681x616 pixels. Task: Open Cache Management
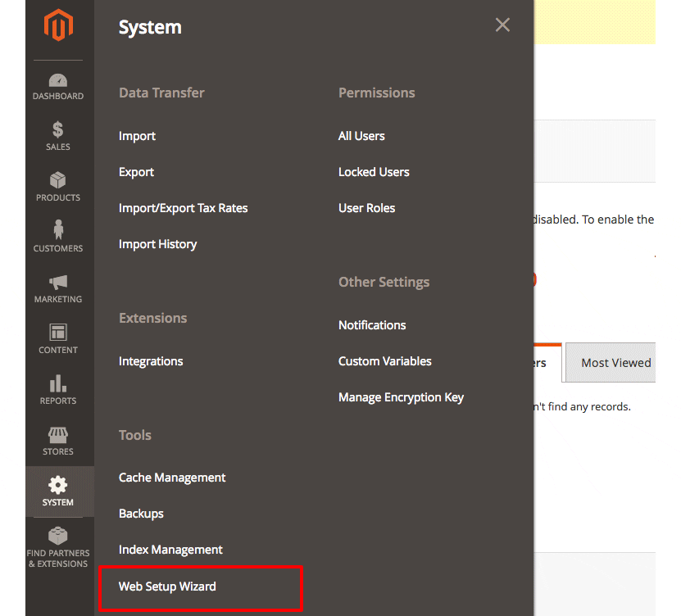[x=172, y=478]
